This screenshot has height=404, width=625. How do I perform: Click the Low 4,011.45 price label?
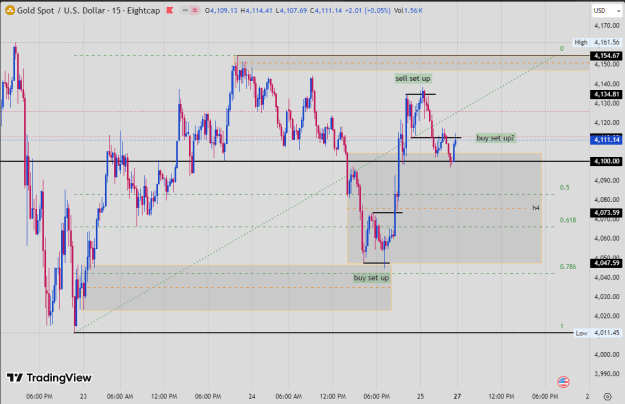pyautogui.click(x=597, y=333)
